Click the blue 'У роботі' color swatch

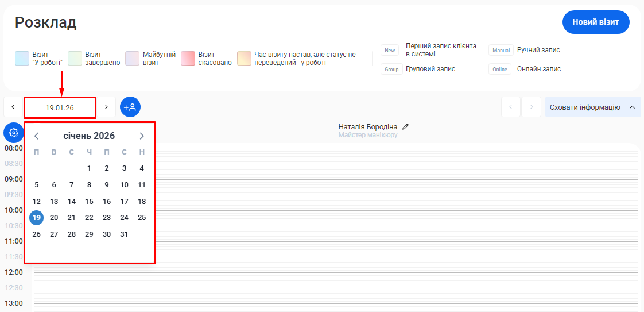(22, 59)
